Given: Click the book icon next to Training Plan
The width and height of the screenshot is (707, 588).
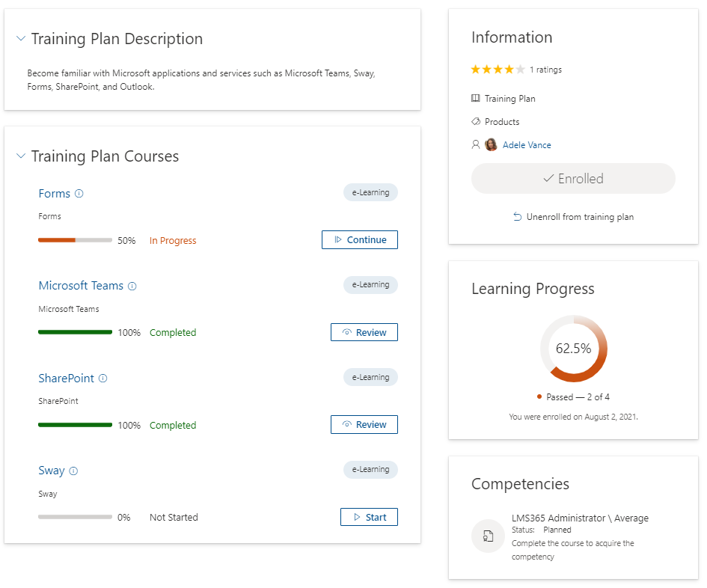Looking at the screenshot, I should click(x=475, y=98).
